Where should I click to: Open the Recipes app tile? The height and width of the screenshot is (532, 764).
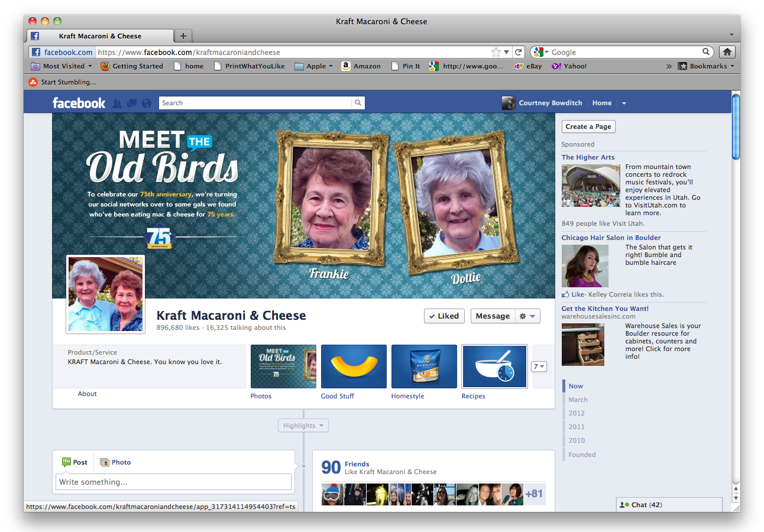click(494, 366)
